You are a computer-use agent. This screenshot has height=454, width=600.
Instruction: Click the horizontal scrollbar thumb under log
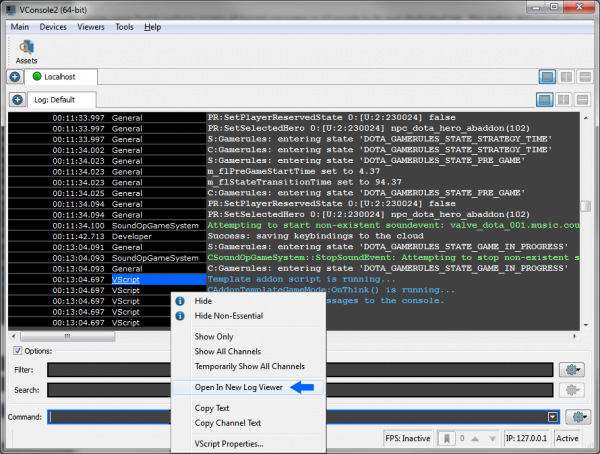coord(67,336)
